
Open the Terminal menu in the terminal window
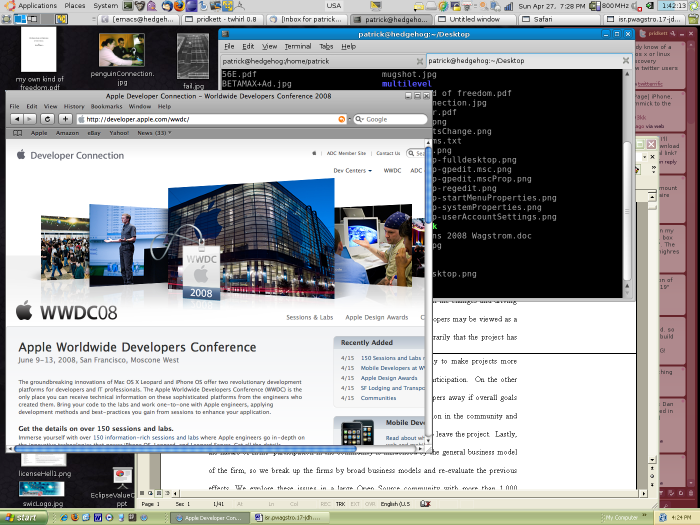(297, 46)
